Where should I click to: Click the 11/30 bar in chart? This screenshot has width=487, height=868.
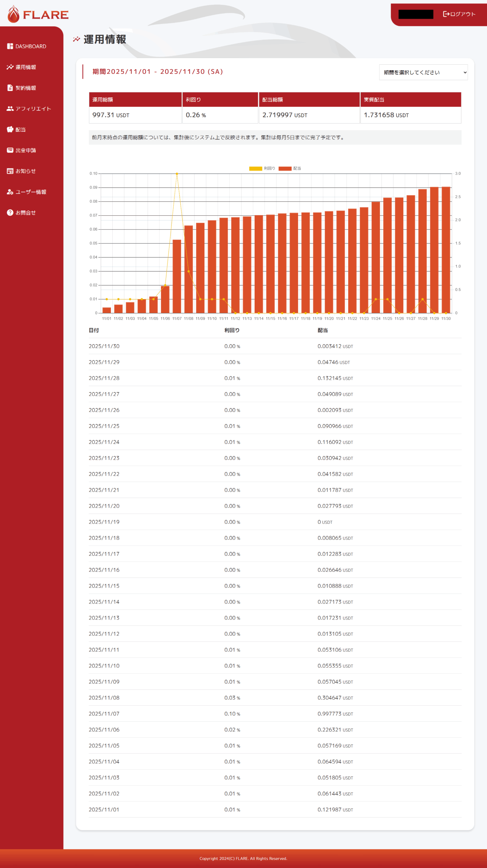[446, 250]
